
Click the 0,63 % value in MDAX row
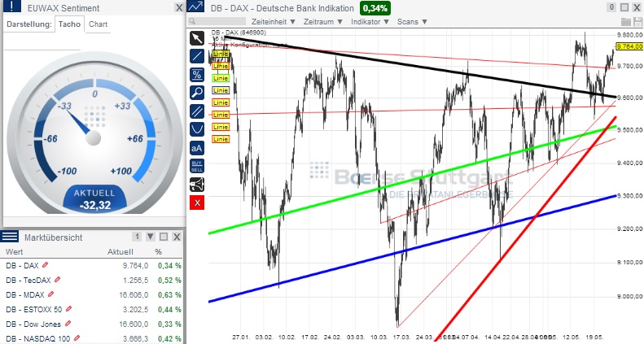click(169, 294)
